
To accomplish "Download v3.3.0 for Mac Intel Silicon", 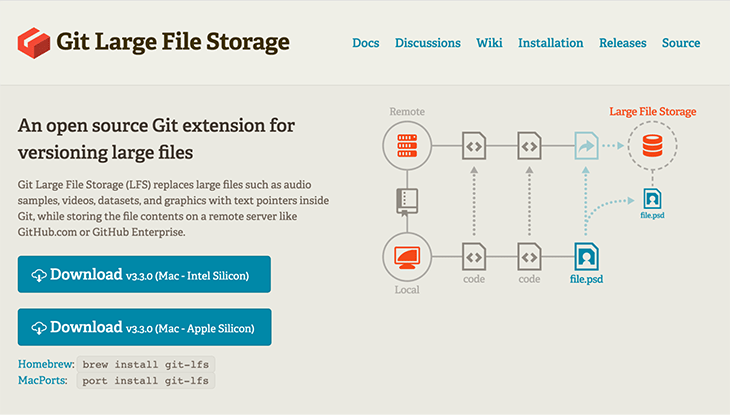I will (144, 274).
